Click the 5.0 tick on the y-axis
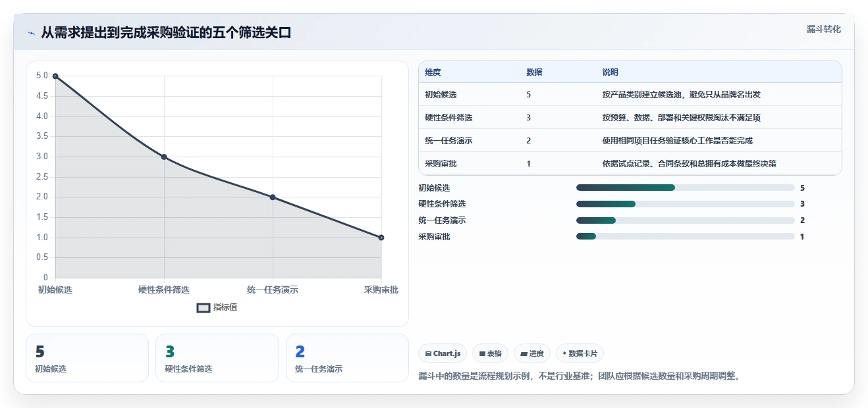 pyautogui.click(x=42, y=76)
